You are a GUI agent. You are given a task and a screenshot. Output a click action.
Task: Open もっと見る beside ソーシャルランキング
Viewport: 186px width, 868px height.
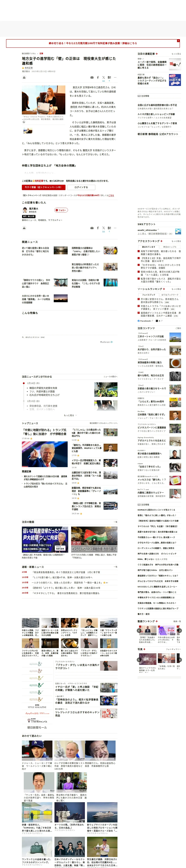point(176,289)
